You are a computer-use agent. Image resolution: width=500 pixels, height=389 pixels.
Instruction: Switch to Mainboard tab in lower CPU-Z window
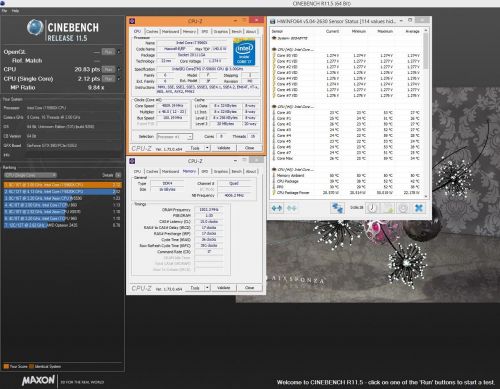(171, 171)
